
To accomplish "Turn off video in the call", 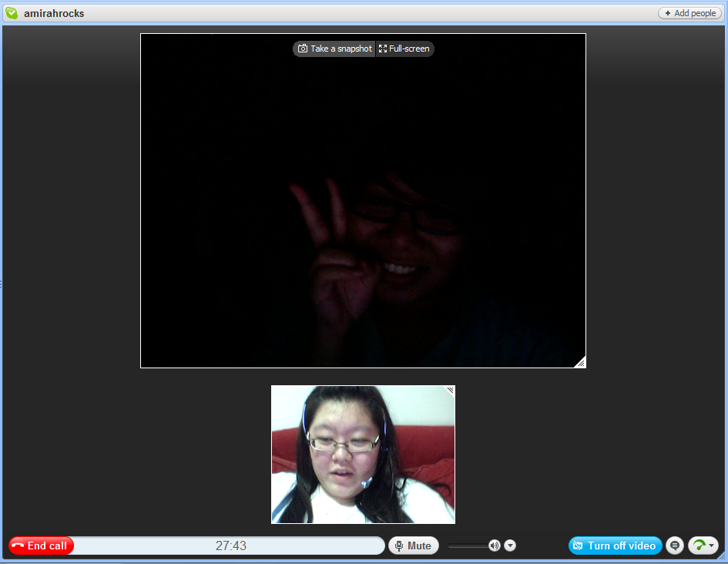I will pos(615,546).
